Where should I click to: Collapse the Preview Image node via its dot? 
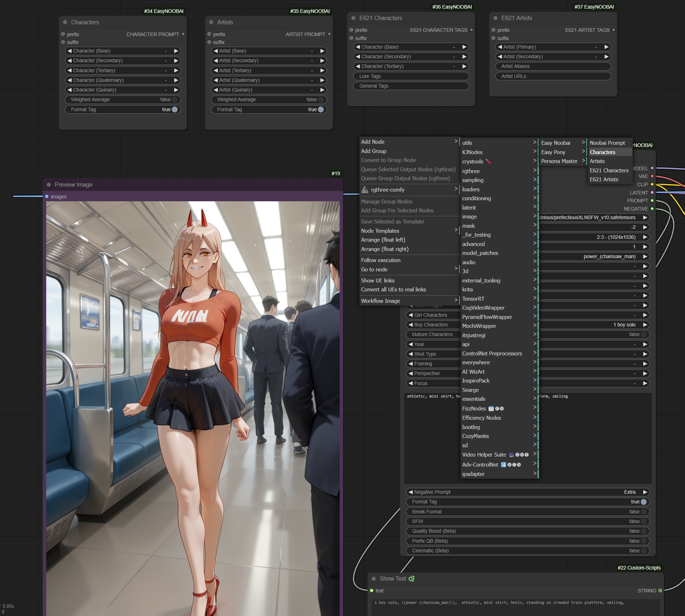coord(49,185)
